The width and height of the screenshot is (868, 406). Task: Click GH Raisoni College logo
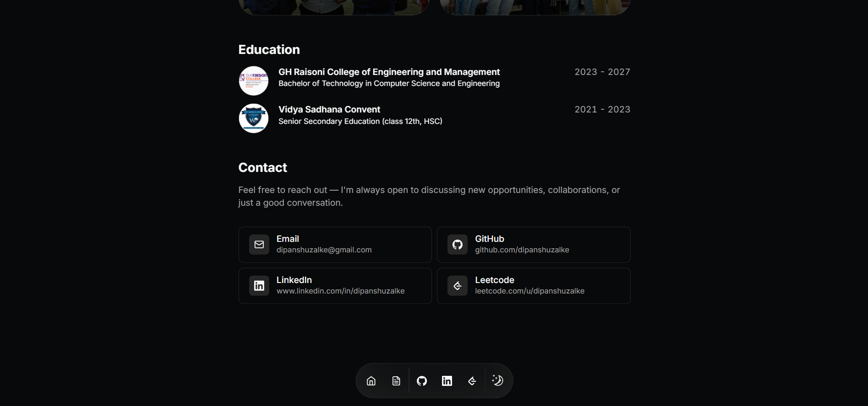254,81
